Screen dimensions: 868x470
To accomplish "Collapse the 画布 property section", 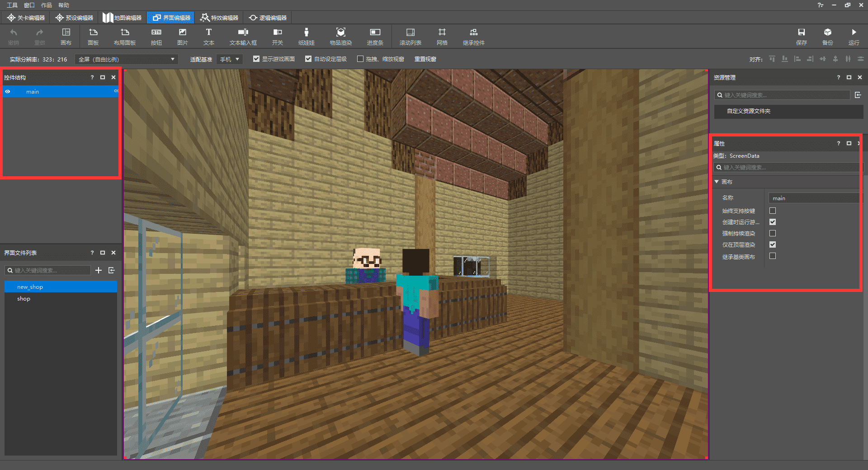I will 717,182.
